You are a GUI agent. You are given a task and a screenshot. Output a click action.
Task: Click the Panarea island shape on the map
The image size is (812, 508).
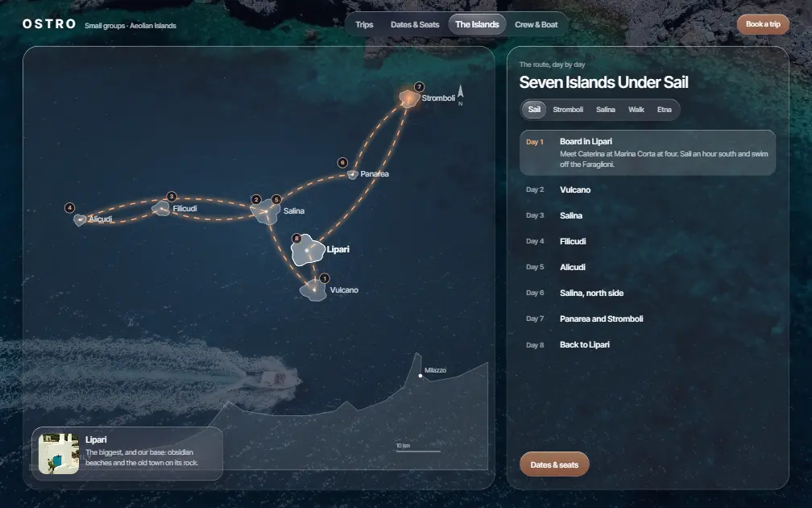pyautogui.click(x=353, y=175)
